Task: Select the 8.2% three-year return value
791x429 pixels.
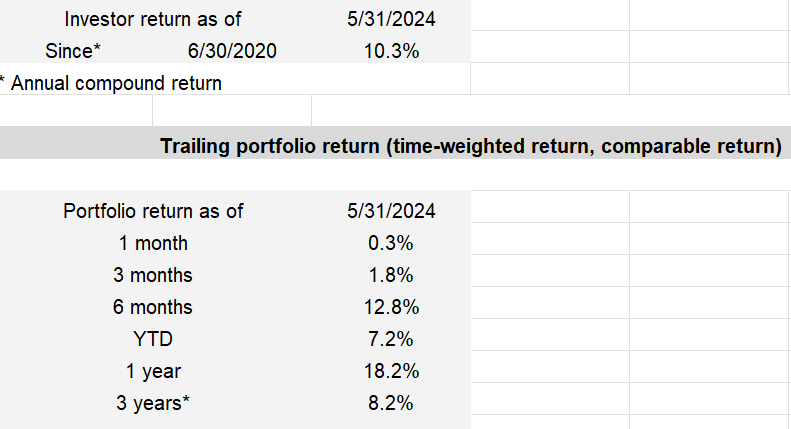Action: click(x=391, y=403)
